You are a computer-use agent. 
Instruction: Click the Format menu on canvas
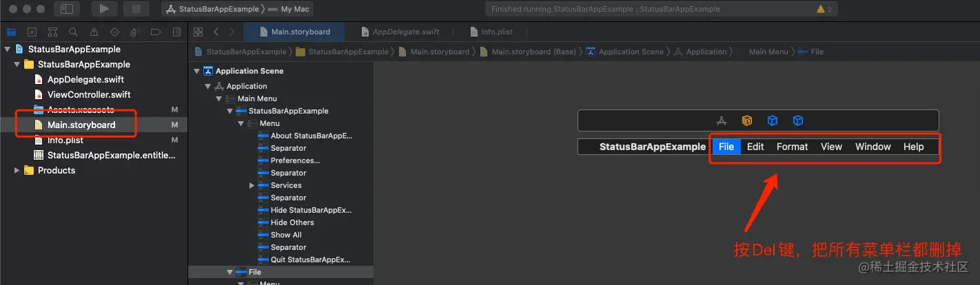pos(793,147)
